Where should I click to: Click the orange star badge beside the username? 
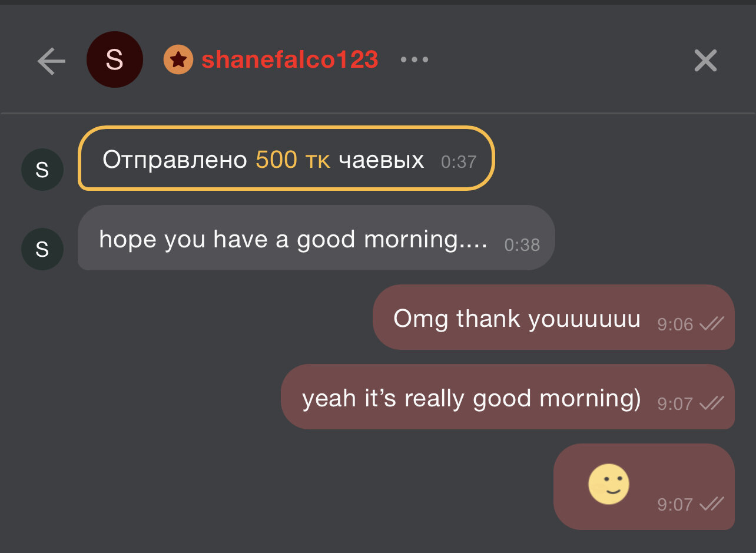pos(178,60)
